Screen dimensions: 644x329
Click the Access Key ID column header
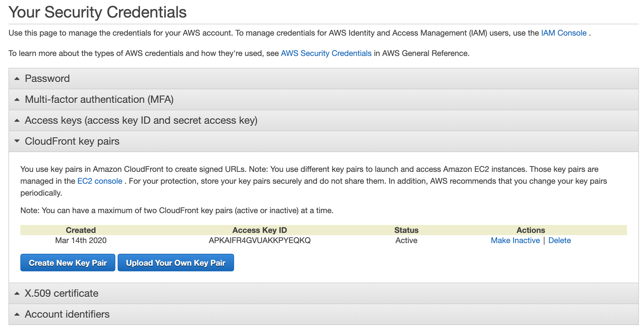pyautogui.click(x=260, y=230)
